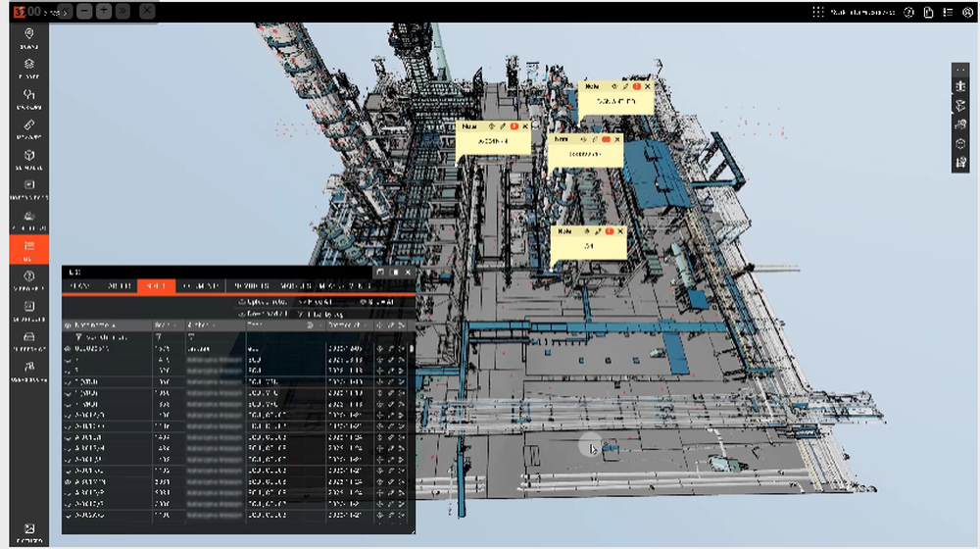
Task: Click the two-dots handle atop right vertical toolbar
Action: (x=960, y=70)
